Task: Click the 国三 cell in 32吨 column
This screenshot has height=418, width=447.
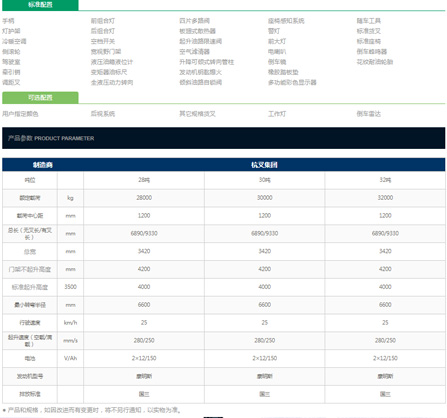Action: [x=385, y=394]
